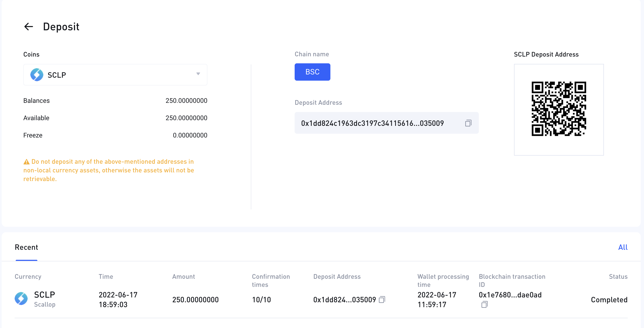Copy the deposit address 0x1dd824c1963dc...035009
The height and width of the screenshot is (328, 644).
468,123
